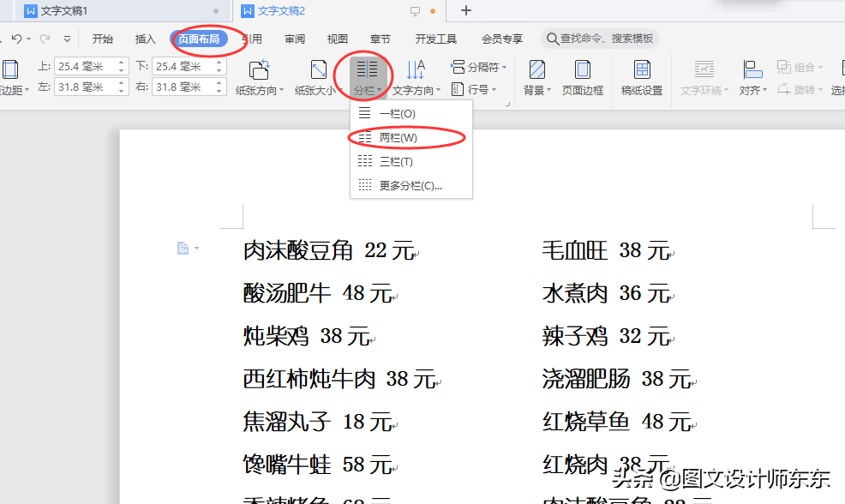
Task: Expand the undo history dropdown arrow
Action: click(28, 39)
